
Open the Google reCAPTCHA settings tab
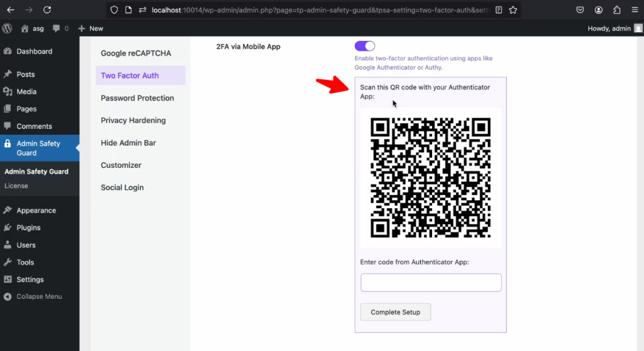(136, 53)
